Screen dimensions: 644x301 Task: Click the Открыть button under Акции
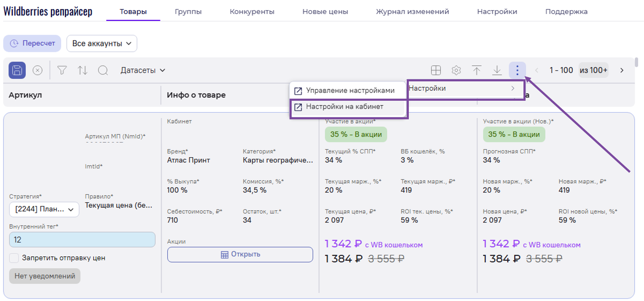(x=240, y=254)
